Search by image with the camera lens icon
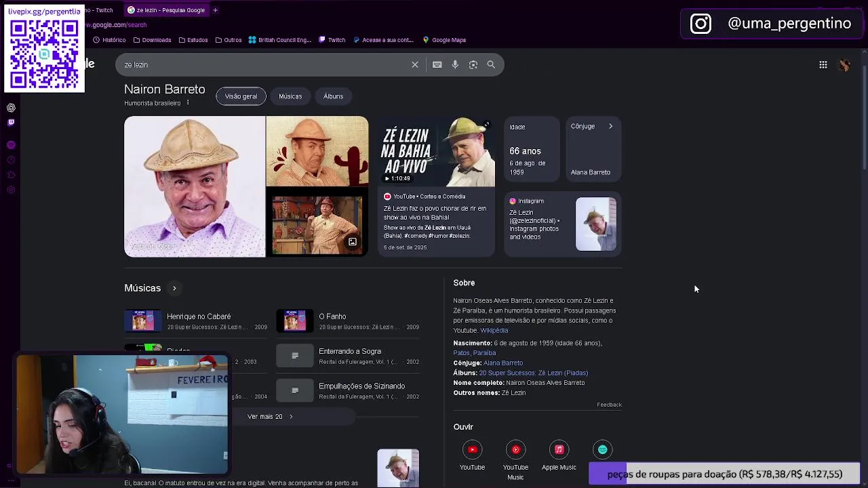This screenshot has width=868, height=488. pyautogui.click(x=473, y=64)
